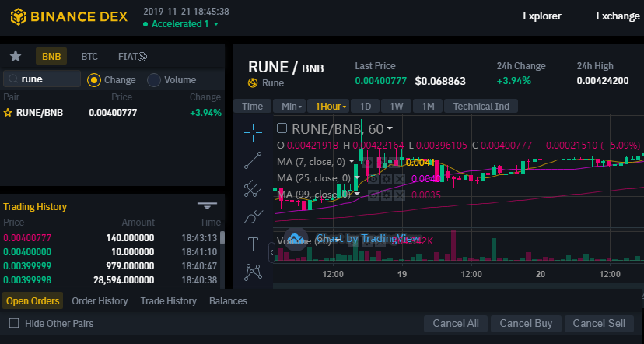Open the Trading History filter dropdown
644x344 pixels.
pos(207,205)
